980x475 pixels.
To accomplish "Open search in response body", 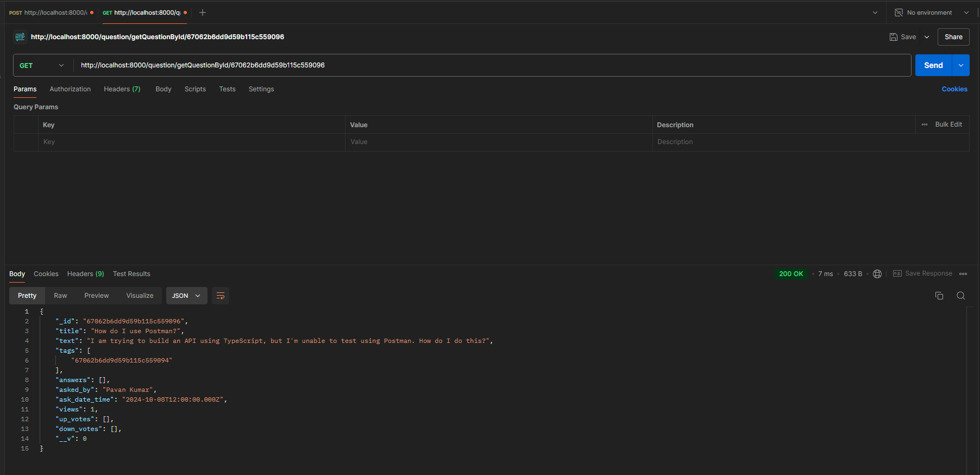I will point(960,296).
